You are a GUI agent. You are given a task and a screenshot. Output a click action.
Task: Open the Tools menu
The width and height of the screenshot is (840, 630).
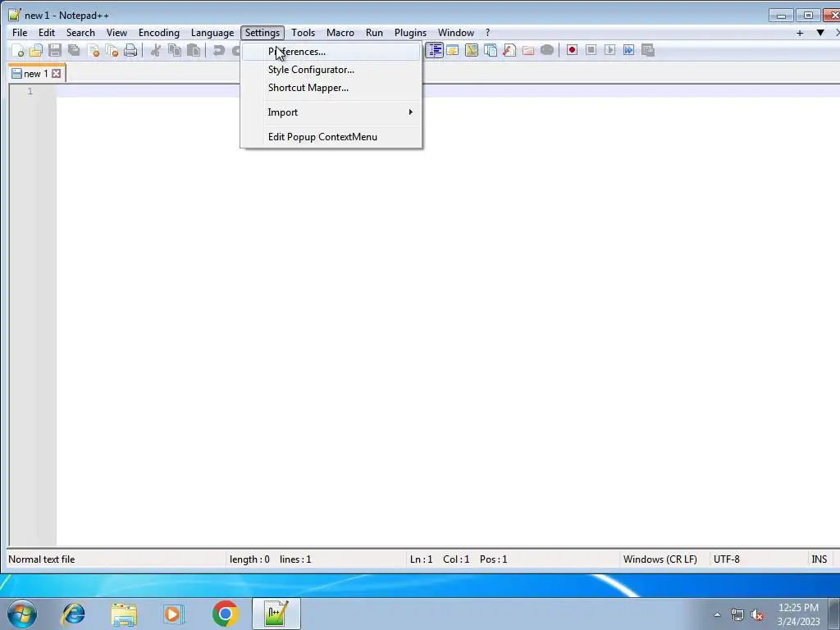(304, 33)
